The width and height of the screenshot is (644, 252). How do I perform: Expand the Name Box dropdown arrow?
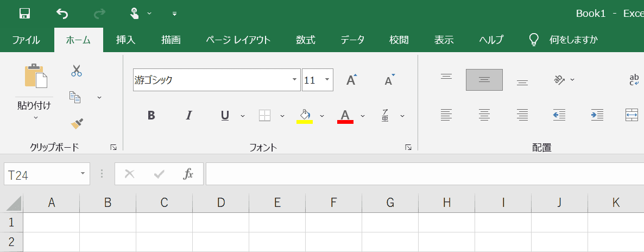click(84, 174)
